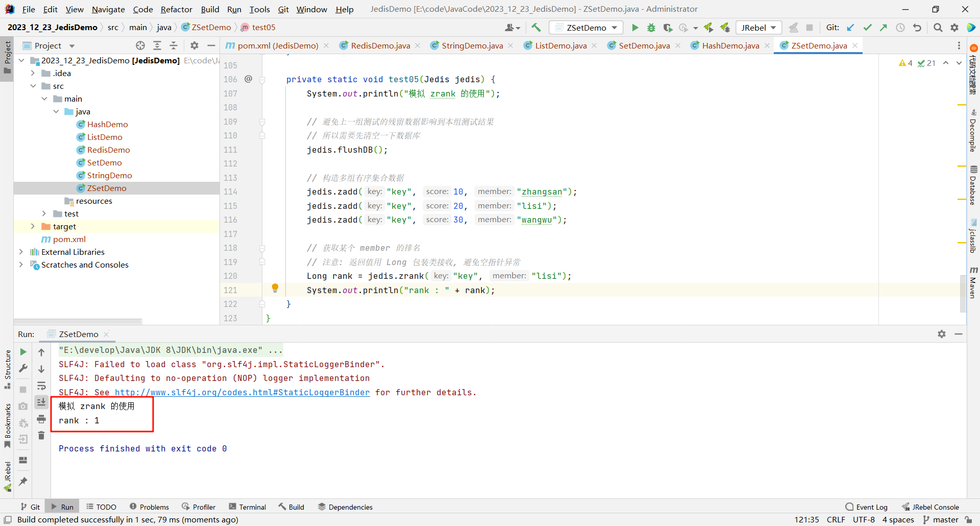Open JRebel Console
This screenshot has height=526, width=980.
pyautogui.click(x=930, y=507)
